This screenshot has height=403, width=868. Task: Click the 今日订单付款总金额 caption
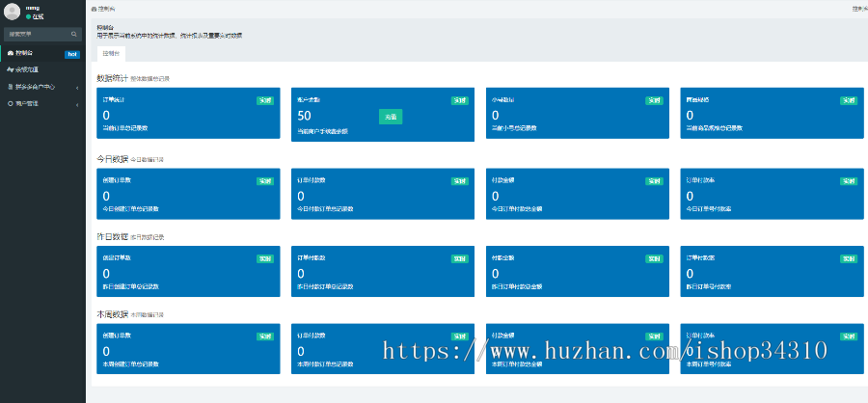(517, 208)
